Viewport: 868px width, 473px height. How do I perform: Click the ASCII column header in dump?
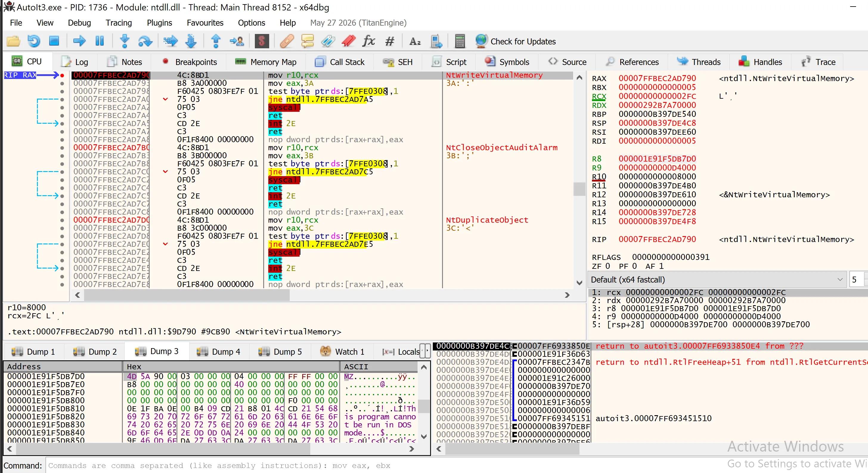tap(379, 367)
